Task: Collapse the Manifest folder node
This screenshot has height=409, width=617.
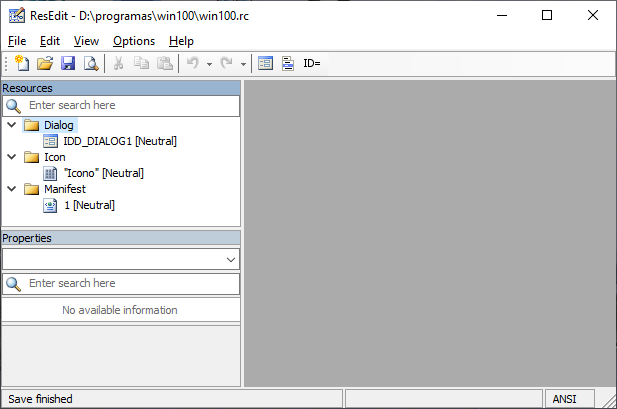Action: pyautogui.click(x=12, y=189)
